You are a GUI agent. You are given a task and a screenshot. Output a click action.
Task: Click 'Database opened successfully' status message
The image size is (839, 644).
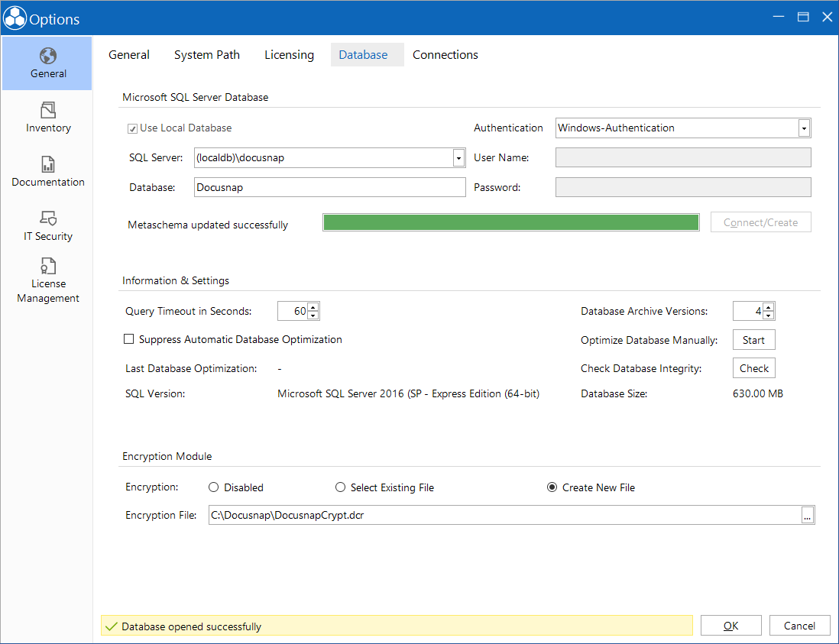[x=192, y=626]
